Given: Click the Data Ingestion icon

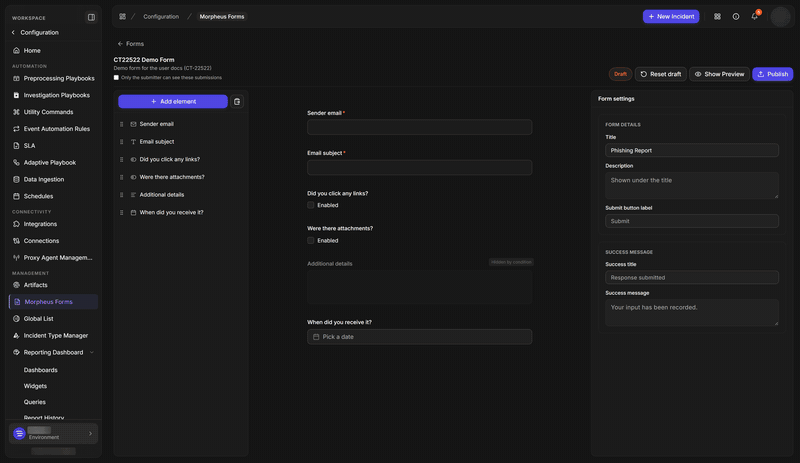Looking at the screenshot, I should click(x=16, y=180).
